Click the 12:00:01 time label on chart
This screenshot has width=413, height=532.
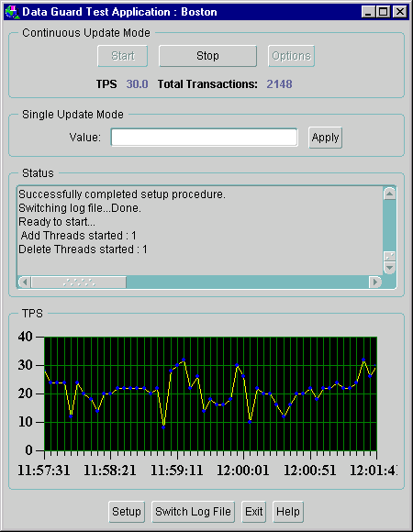click(x=243, y=471)
